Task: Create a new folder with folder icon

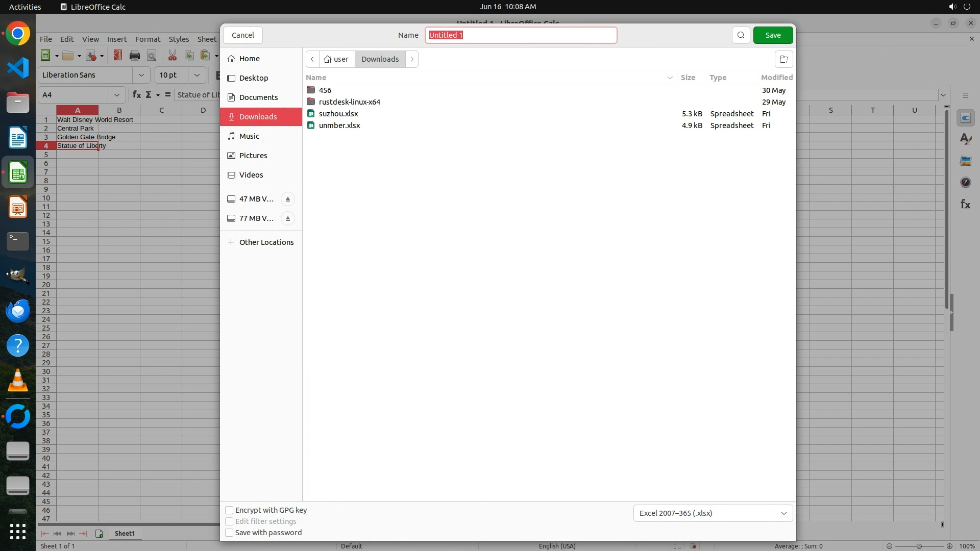Action: coord(783,59)
